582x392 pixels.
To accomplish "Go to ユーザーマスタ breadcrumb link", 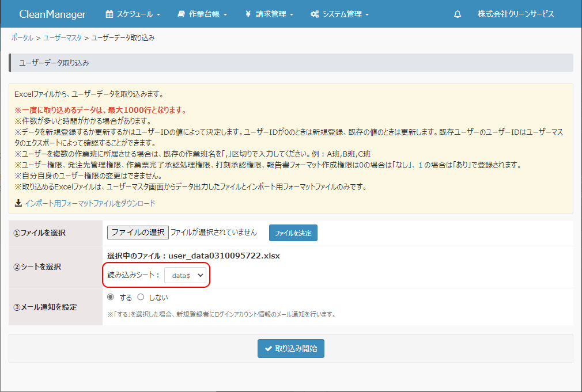I will pyautogui.click(x=62, y=38).
